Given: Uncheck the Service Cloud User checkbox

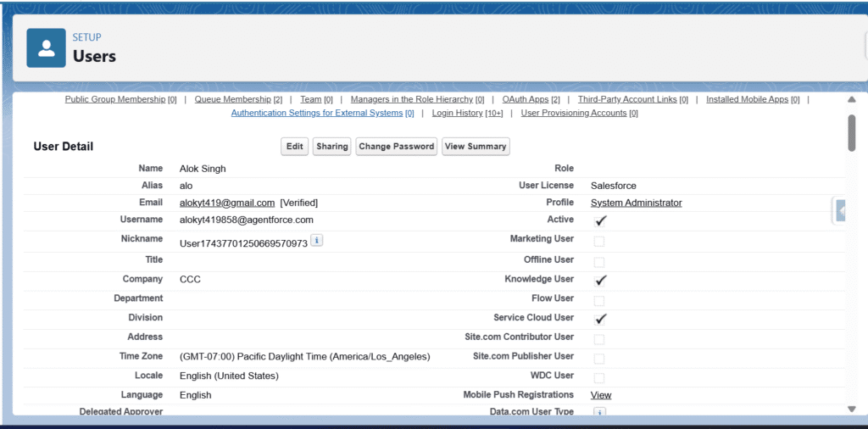Looking at the screenshot, I should [600, 319].
